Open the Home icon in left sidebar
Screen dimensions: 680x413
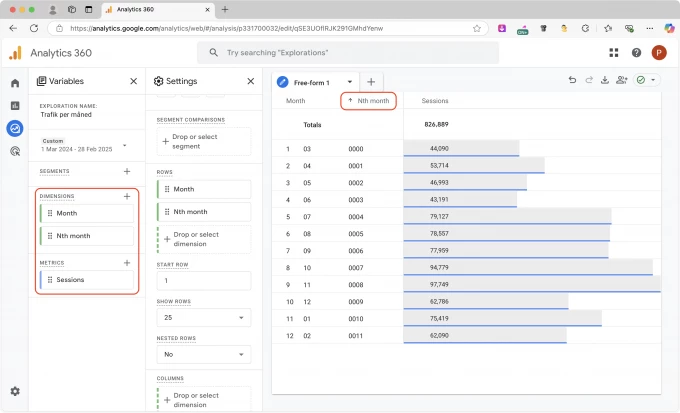tap(15, 83)
